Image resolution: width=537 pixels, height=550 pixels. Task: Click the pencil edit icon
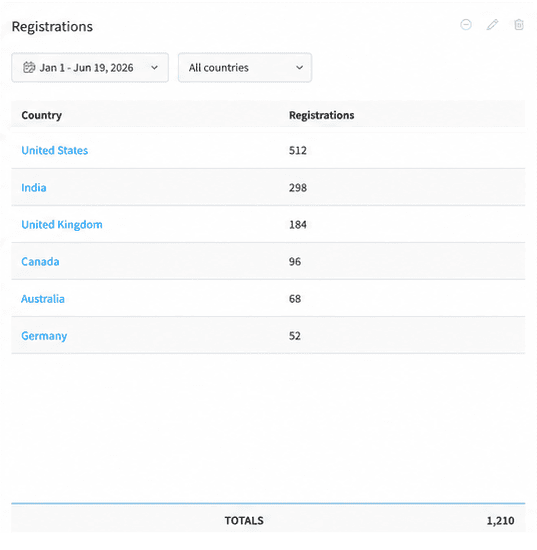tap(492, 25)
